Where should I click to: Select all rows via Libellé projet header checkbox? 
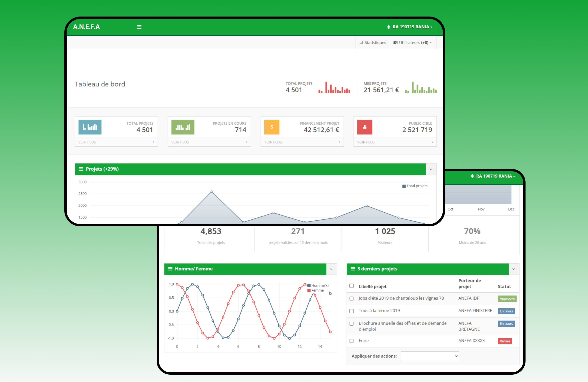[351, 286]
